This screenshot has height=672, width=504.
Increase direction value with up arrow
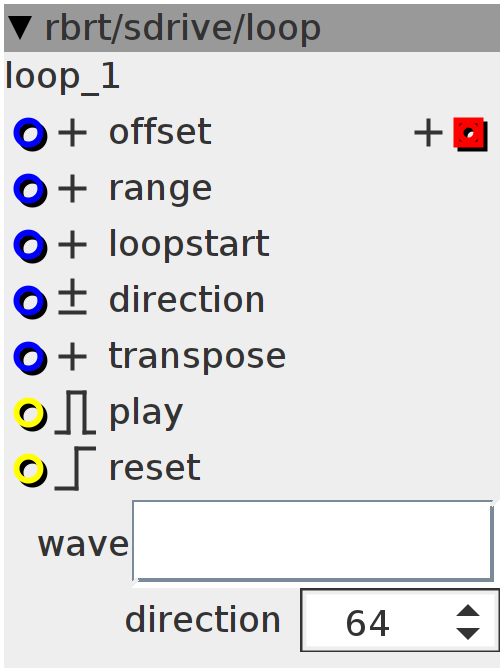(468, 611)
